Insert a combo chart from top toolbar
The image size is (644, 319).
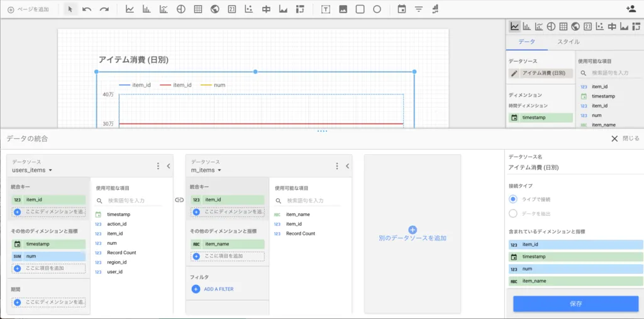point(164,9)
